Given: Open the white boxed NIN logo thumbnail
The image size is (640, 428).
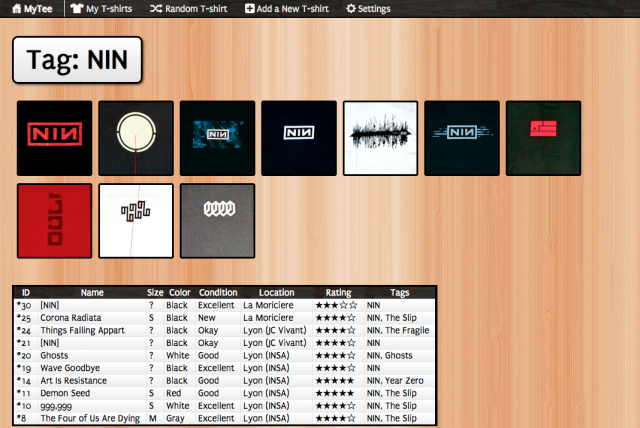Looking at the screenshot, I should pyautogui.click(x=299, y=138).
